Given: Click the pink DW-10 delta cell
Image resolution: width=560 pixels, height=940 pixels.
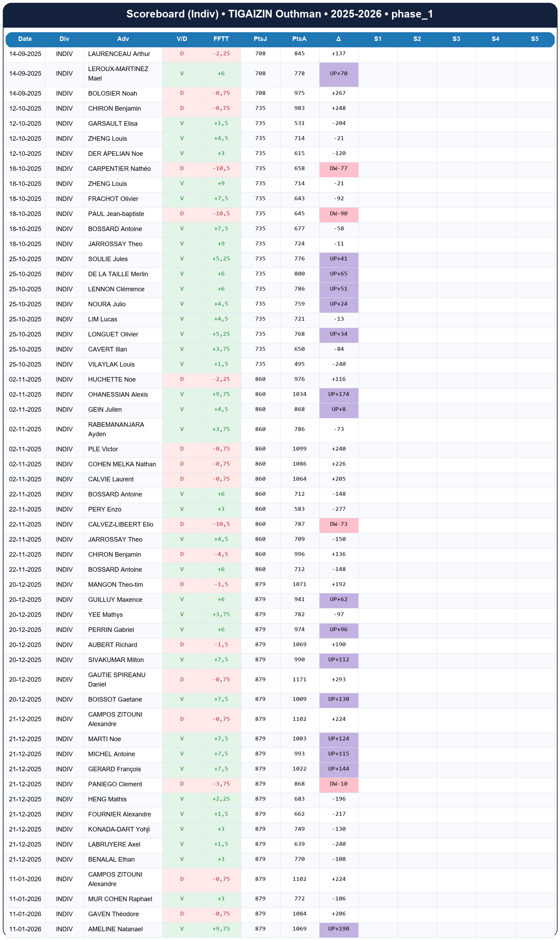Looking at the screenshot, I should (338, 784).
